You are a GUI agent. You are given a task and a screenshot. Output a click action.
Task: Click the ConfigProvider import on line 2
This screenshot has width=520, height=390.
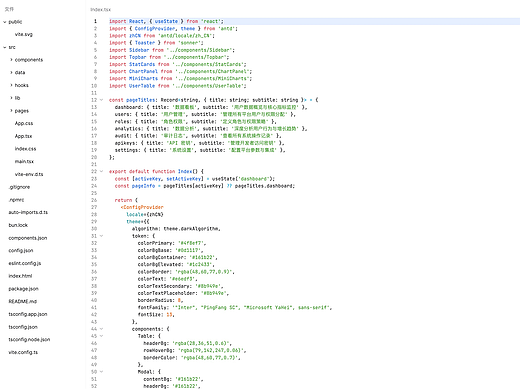click(155, 29)
